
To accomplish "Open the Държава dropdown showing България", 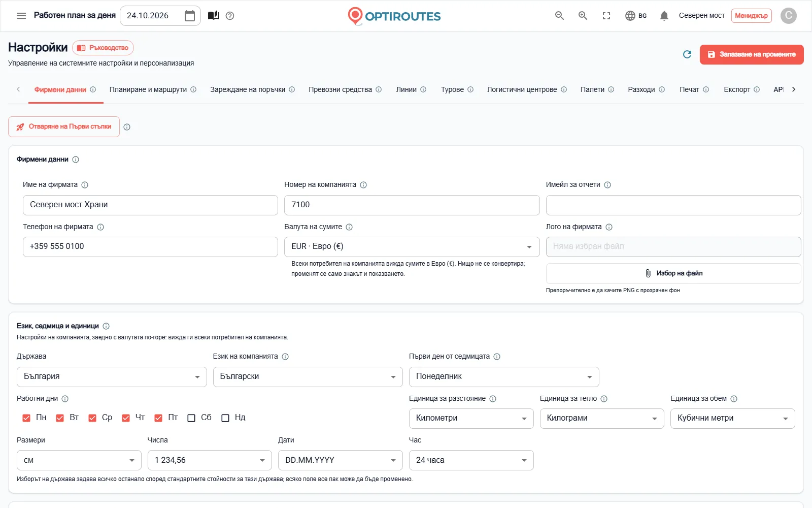I will click(112, 377).
